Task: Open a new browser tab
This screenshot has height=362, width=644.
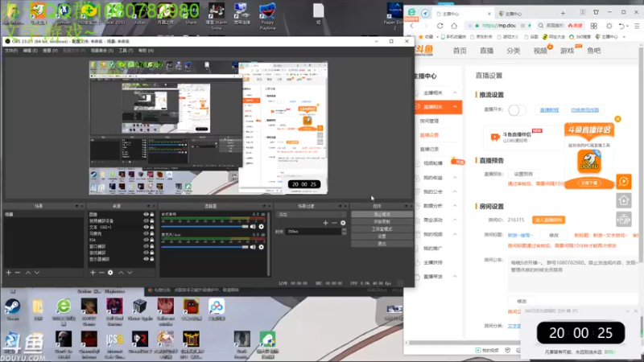Action: (x=563, y=14)
